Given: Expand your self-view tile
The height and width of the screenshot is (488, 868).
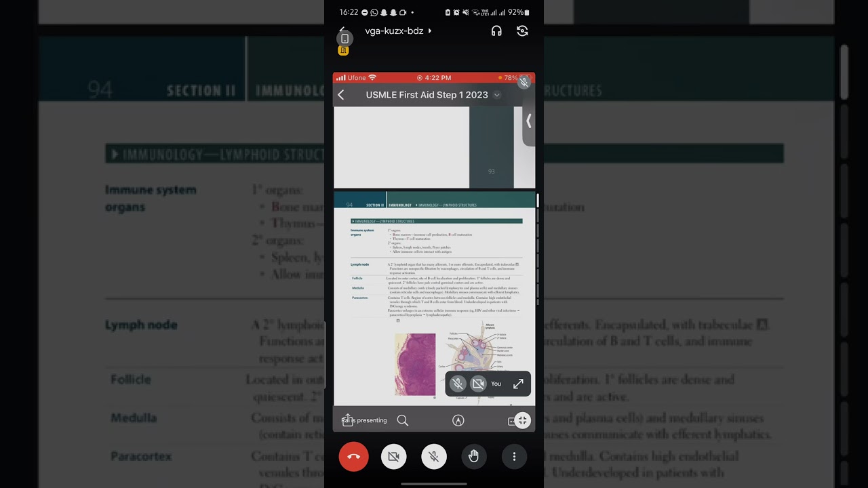Looking at the screenshot, I should (x=519, y=384).
